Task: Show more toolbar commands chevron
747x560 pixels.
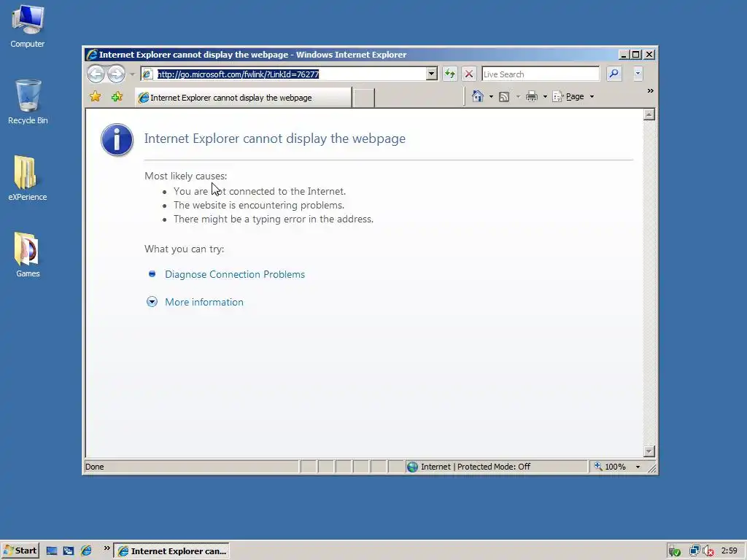Action: 650,91
